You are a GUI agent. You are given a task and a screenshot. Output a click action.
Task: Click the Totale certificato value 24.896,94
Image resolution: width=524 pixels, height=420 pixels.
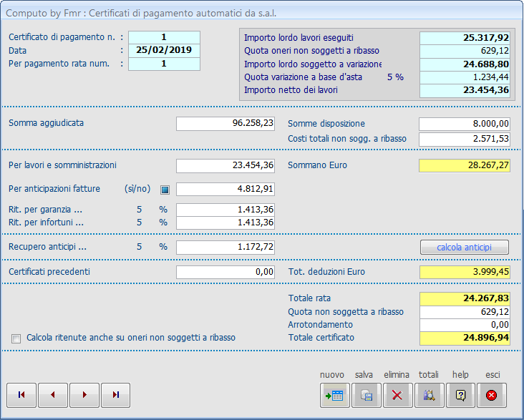[x=465, y=338]
